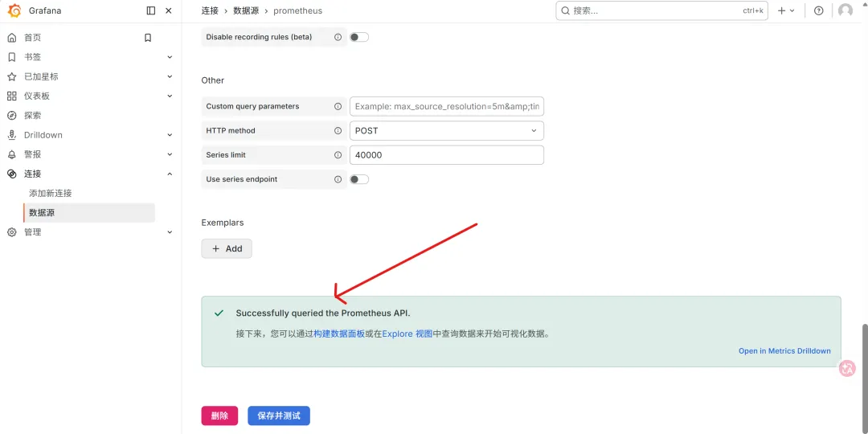Open 警报 in the sidebar
The width and height of the screenshot is (868, 434).
(33, 154)
